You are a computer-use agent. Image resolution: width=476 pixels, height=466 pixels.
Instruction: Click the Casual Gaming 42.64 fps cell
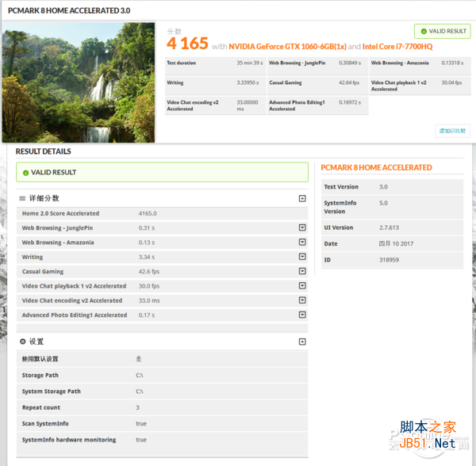coord(317,86)
